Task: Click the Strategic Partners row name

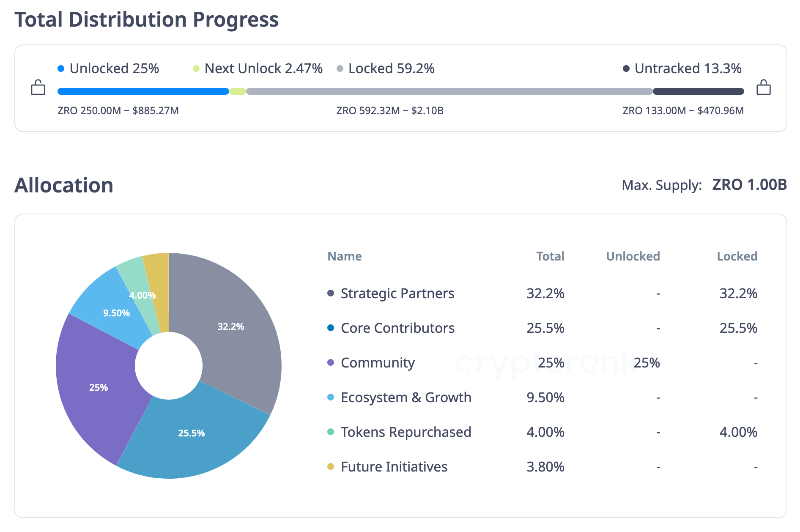Action: [397, 293]
